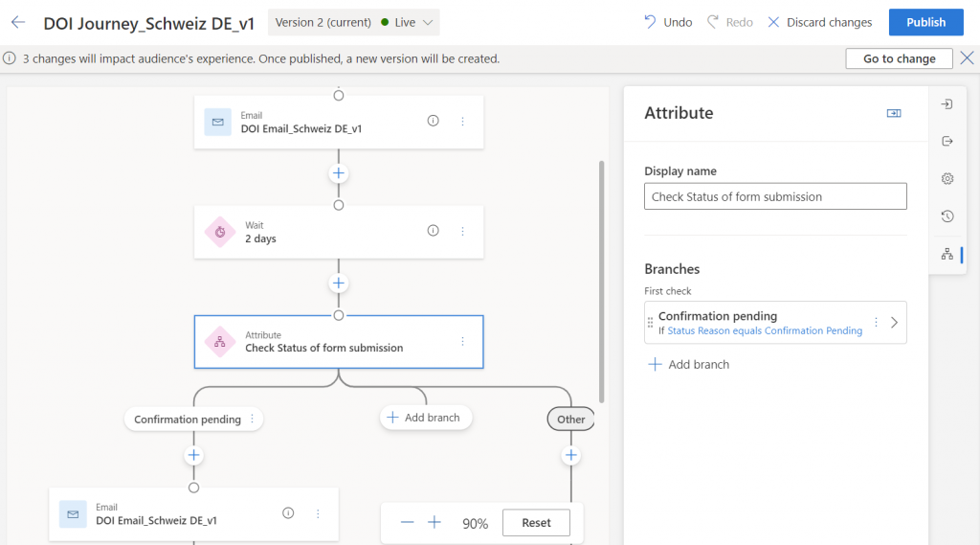This screenshot has width=980, height=545.
Task: Expand Confirmation pending branch chevron
Action: [x=894, y=323]
